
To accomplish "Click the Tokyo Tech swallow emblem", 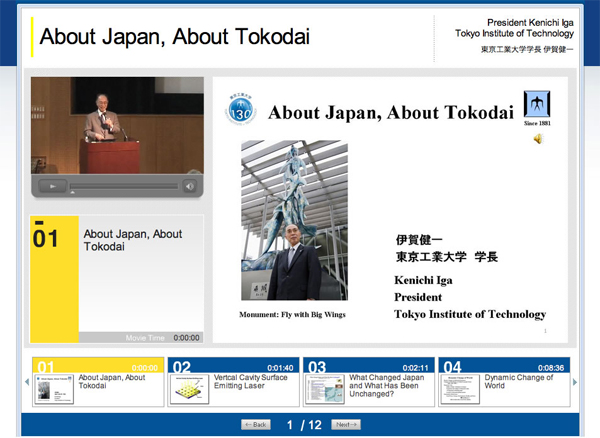I will point(537,104).
